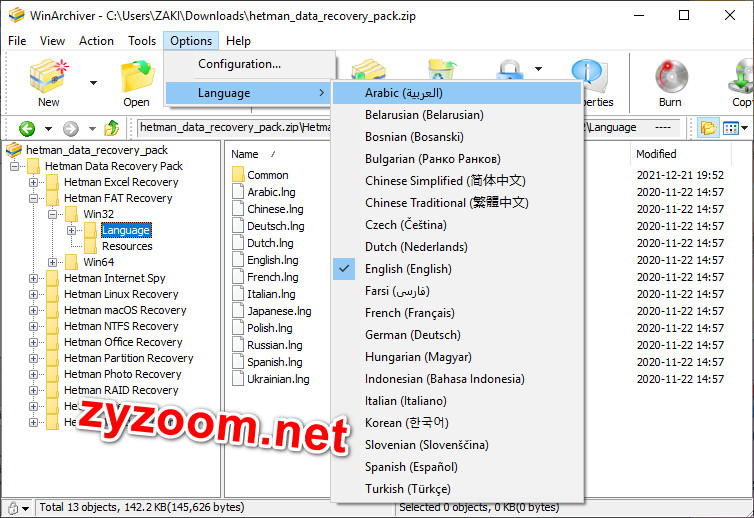This screenshot has width=754, height=518.
Task: Select Turkish (Türkçe) language
Action: [x=457, y=489]
